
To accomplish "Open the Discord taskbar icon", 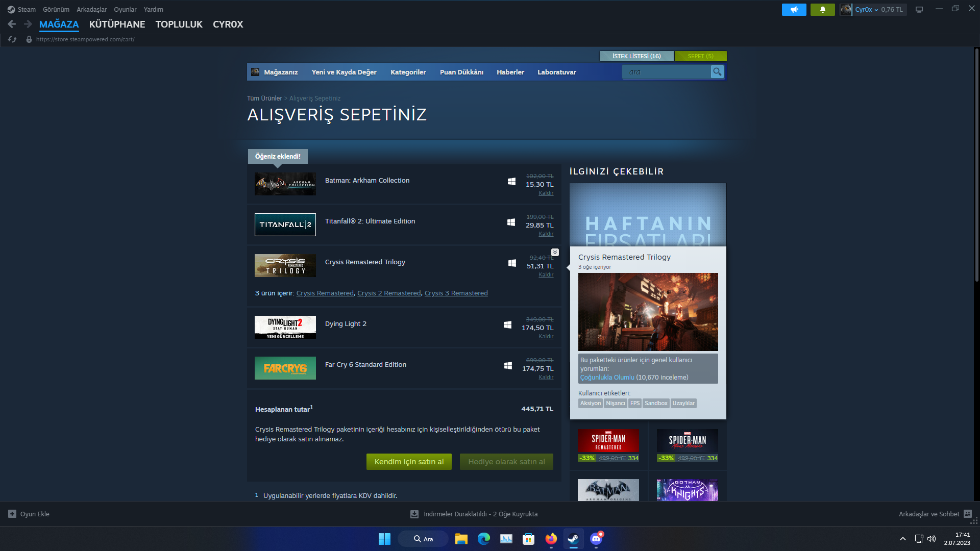I will point(596,539).
